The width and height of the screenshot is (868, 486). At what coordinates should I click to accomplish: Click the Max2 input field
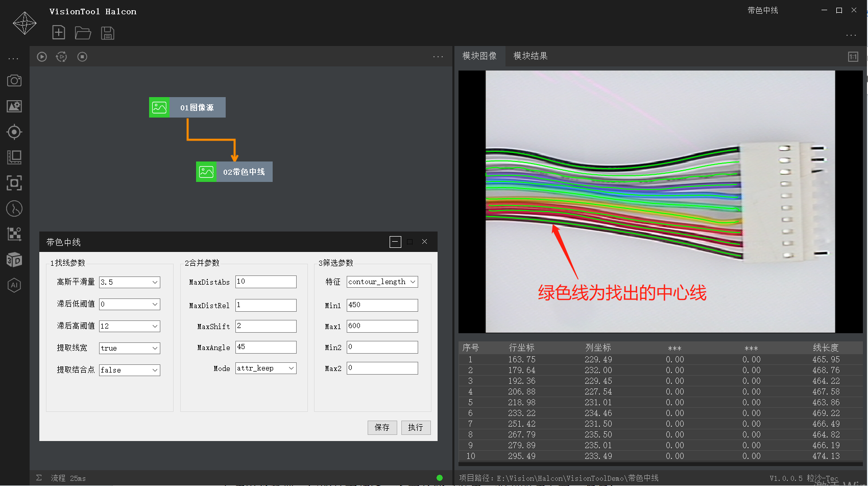382,368
